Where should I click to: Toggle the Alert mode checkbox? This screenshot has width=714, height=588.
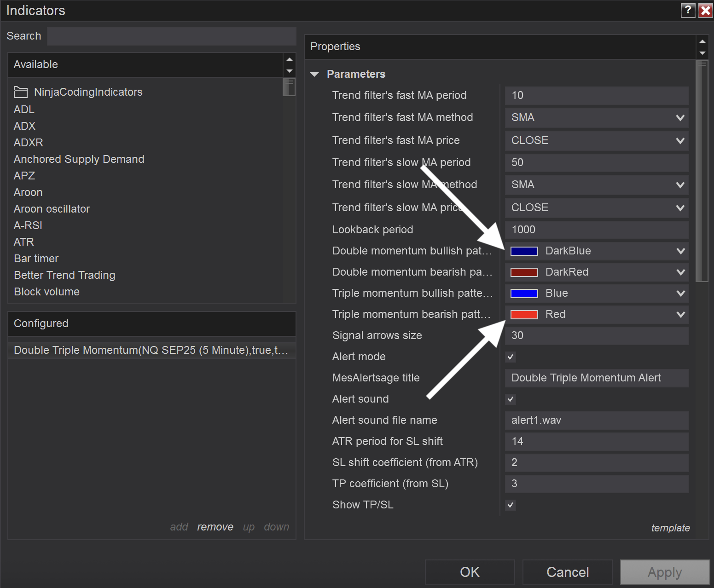(511, 357)
